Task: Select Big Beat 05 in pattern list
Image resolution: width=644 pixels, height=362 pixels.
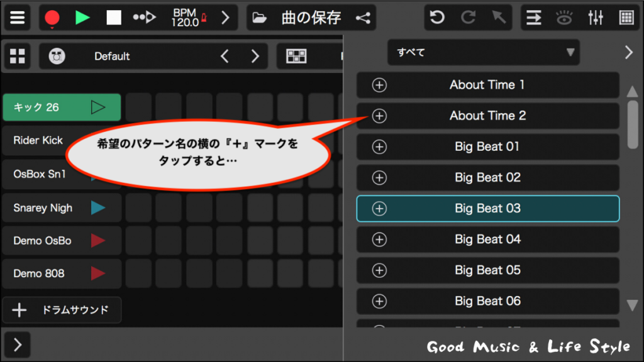Action: point(488,270)
